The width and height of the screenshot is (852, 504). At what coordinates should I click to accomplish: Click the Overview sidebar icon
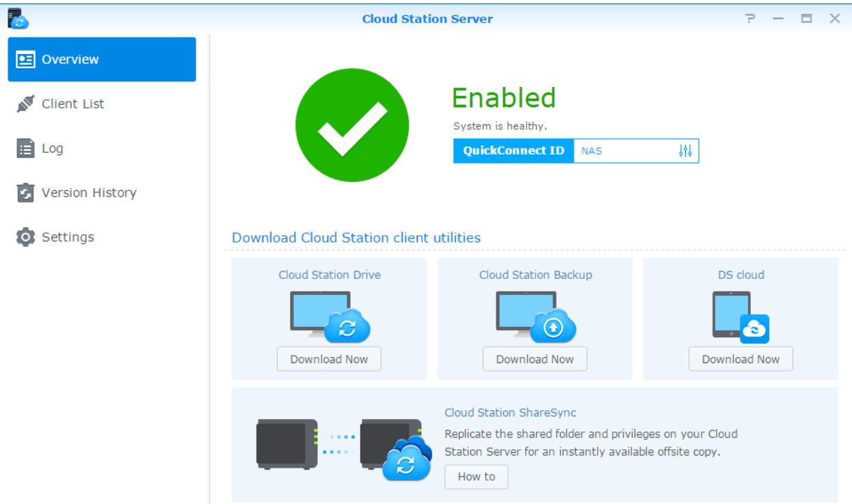pos(26,59)
